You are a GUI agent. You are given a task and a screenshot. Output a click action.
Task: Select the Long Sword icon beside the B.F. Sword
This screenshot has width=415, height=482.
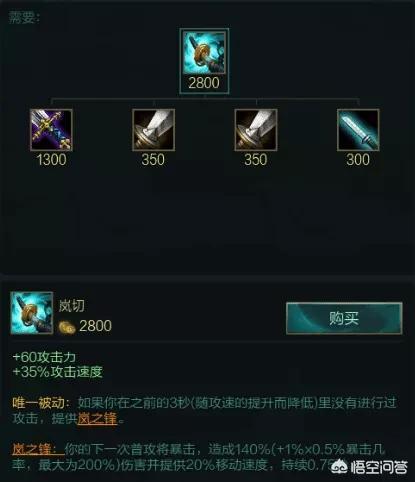153,130
